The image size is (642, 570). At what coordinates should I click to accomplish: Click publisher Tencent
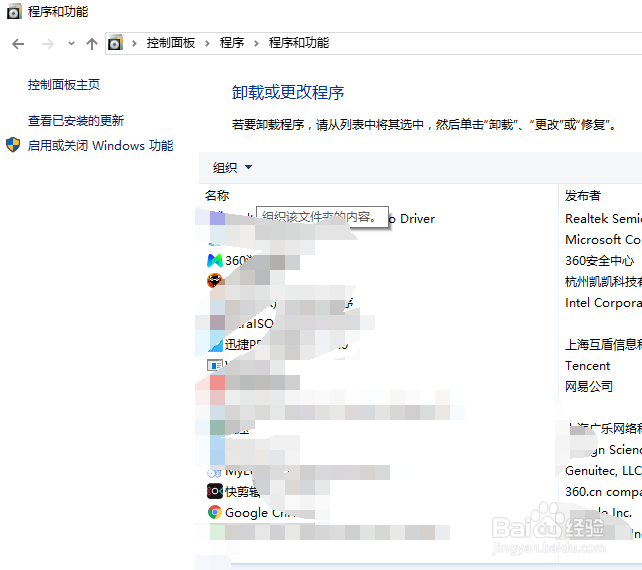coord(588,366)
